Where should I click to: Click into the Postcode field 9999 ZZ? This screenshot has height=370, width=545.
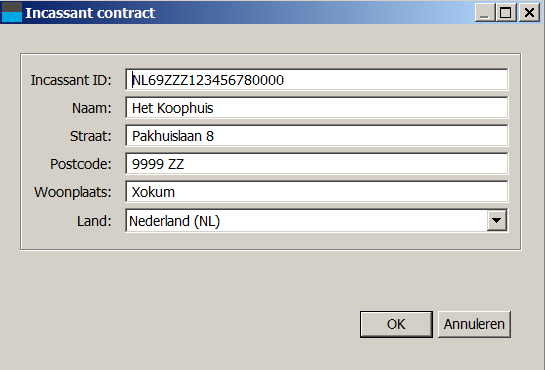coord(317,164)
